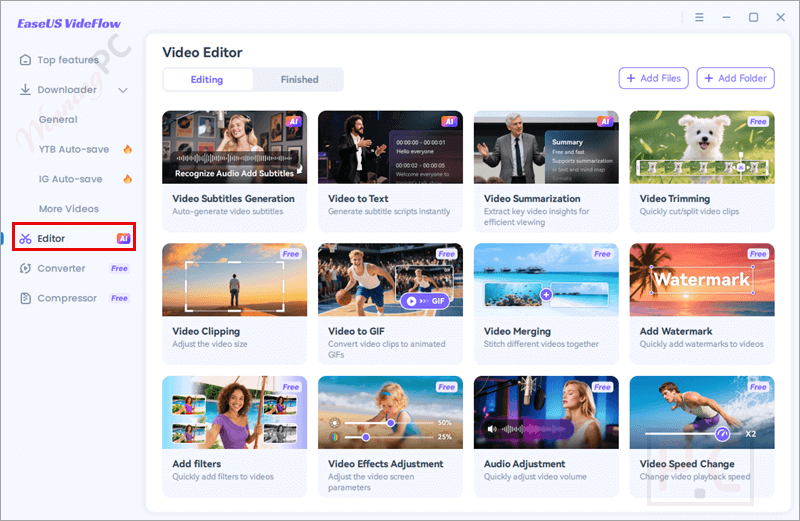Viewport: 800px width, 521px height.
Task: Click the flame icon beside YTB Auto-save
Action: click(127, 150)
